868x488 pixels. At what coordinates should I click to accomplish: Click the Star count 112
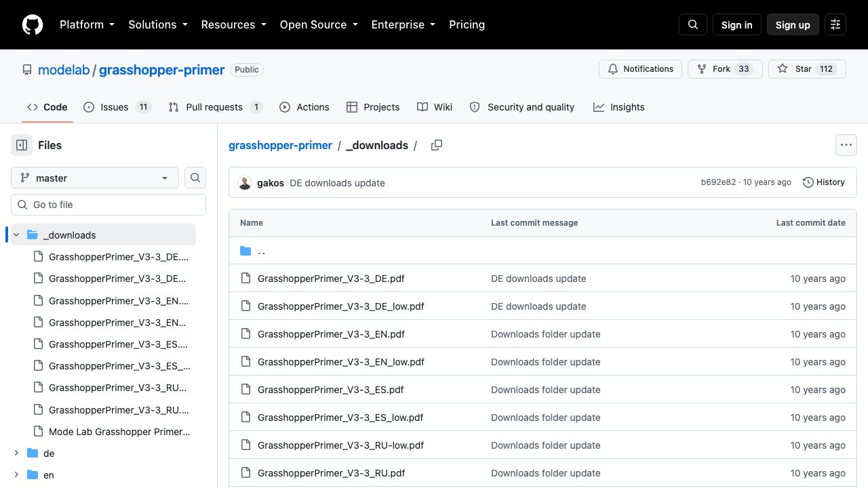click(826, 69)
